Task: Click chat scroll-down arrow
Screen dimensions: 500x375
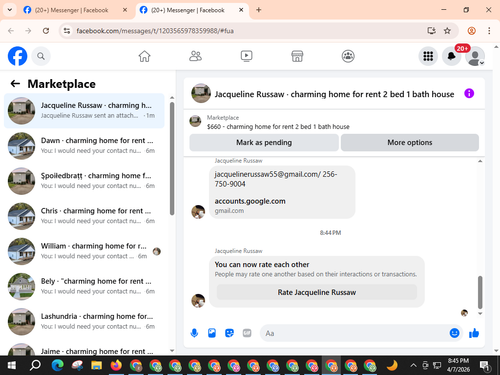Action: pos(480,313)
